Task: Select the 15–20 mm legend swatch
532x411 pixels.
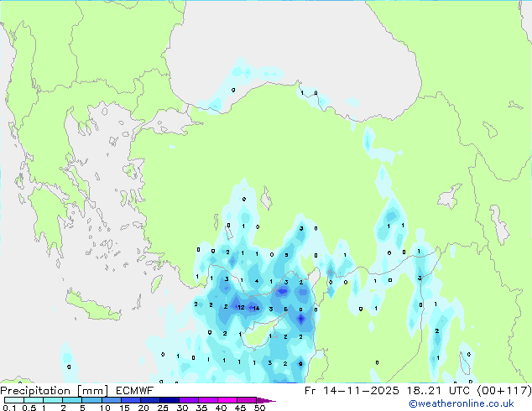Action: click(x=131, y=400)
